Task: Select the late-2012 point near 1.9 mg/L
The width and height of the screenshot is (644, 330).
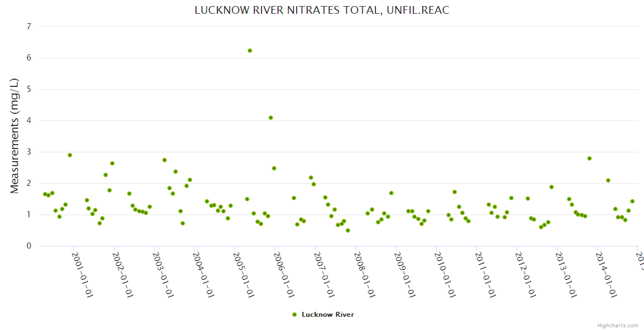Action: 552,187
